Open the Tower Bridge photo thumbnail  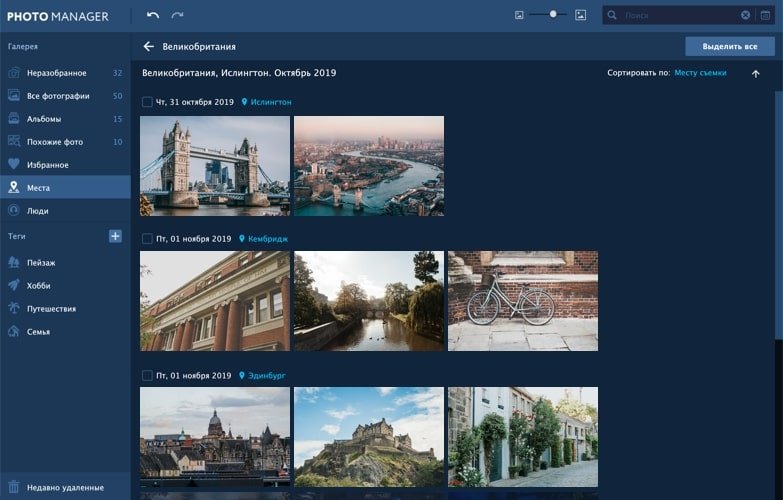215,166
